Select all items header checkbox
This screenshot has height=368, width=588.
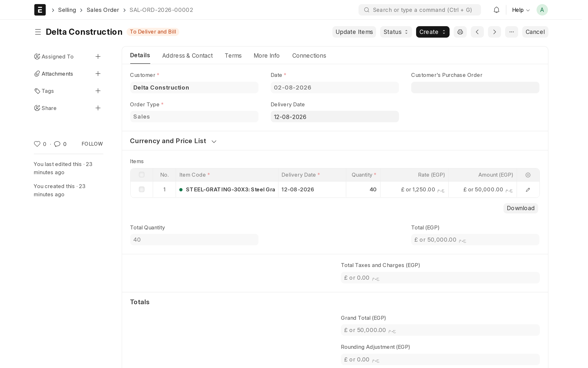[141, 175]
